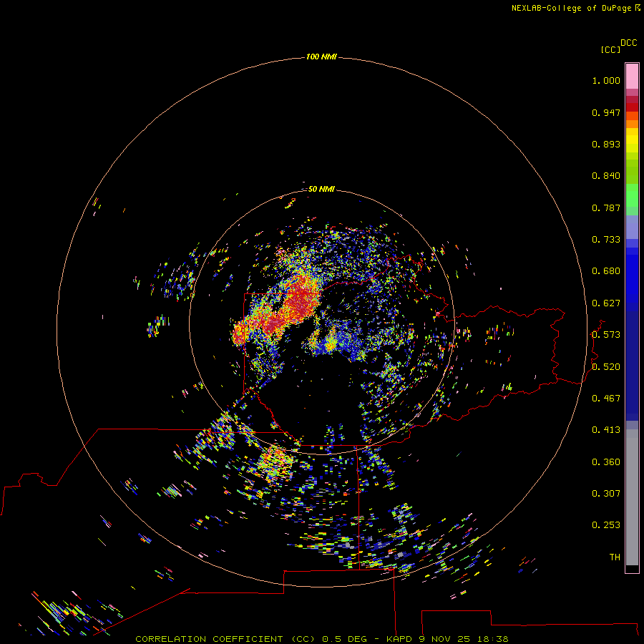Click the 0.520 color scale value
This screenshot has height=644, width=644.
pos(606,367)
